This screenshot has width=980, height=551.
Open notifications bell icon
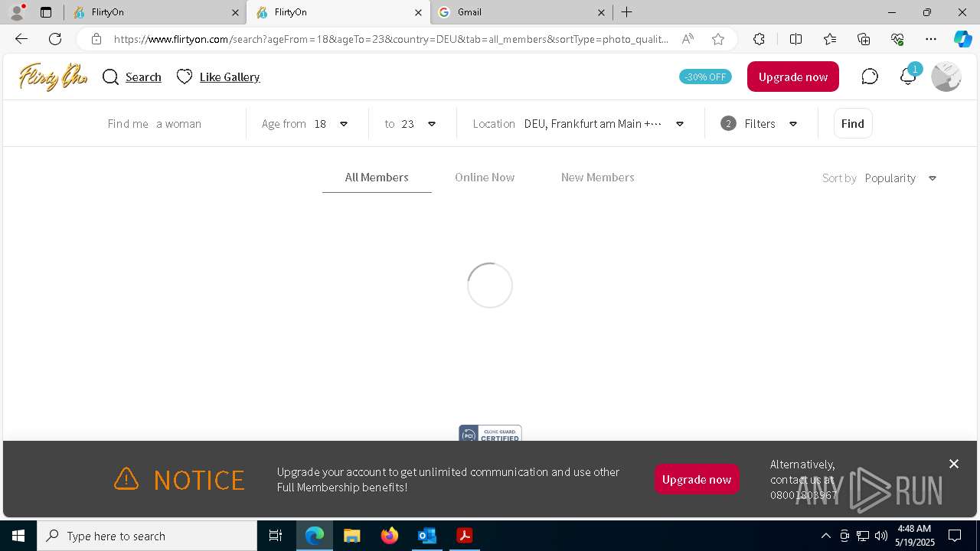[x=908, y=77]
